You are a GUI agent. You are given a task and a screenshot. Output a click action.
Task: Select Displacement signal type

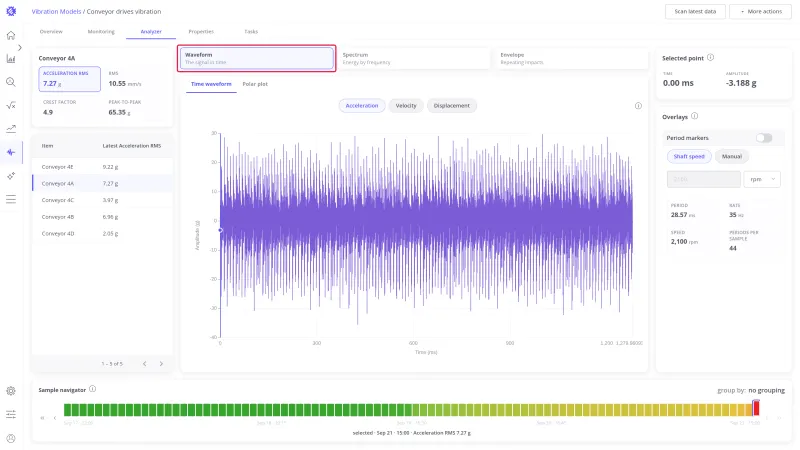452,106
